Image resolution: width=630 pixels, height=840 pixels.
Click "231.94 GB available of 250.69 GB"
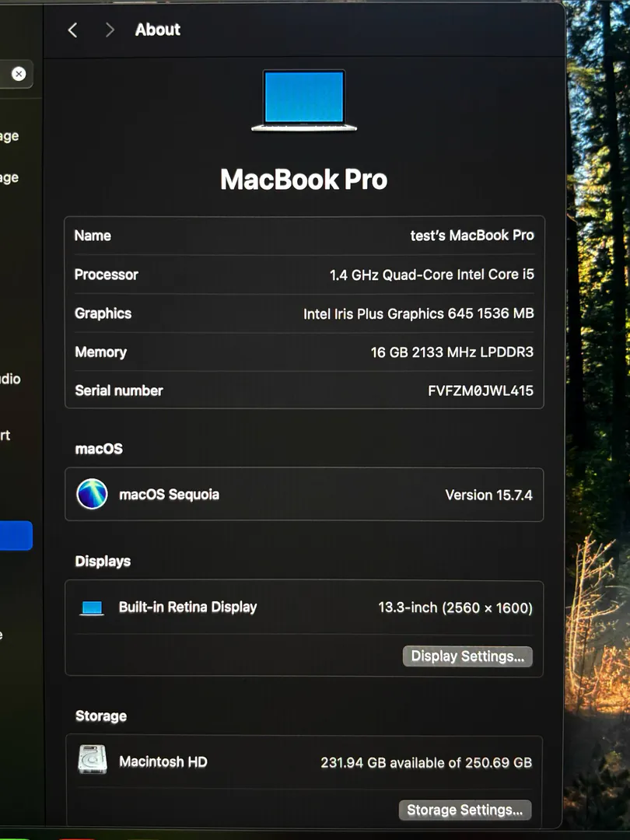click(x=426, y=762)
